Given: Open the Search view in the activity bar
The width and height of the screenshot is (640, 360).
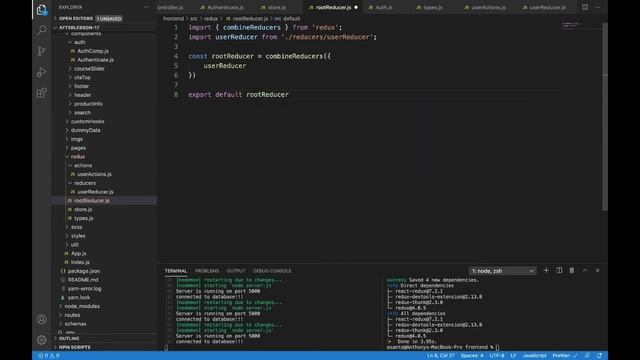Looking at the screenshot, I should coord(42,30).
